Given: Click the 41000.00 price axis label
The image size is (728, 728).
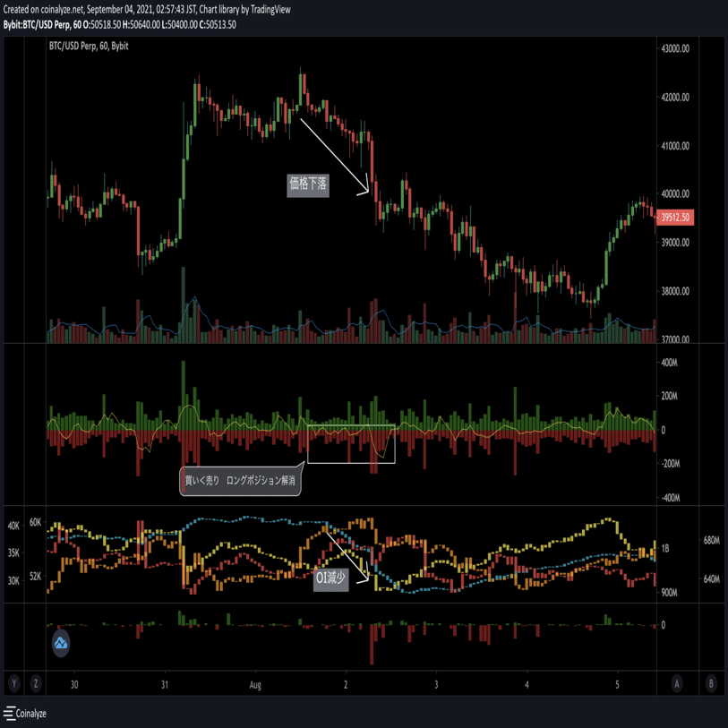Looking at the screenshot, I should pyautogui.click(x=675, y=146).
